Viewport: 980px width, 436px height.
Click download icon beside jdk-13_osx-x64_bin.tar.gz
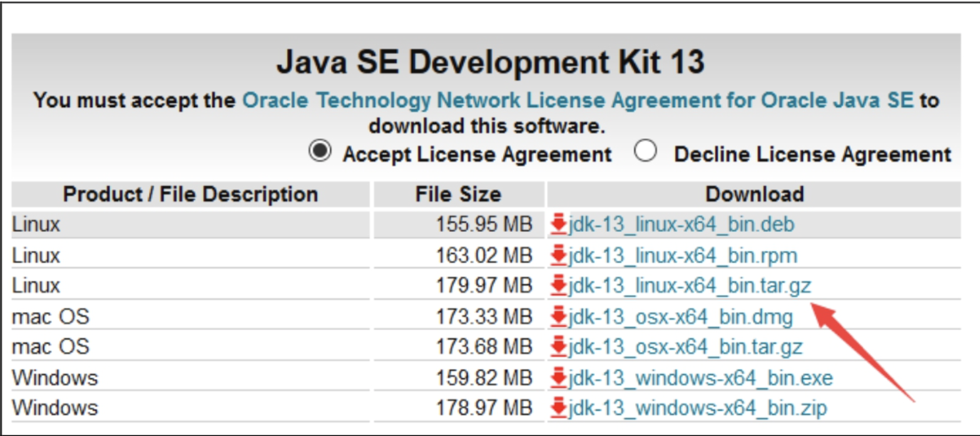[559, 347]
